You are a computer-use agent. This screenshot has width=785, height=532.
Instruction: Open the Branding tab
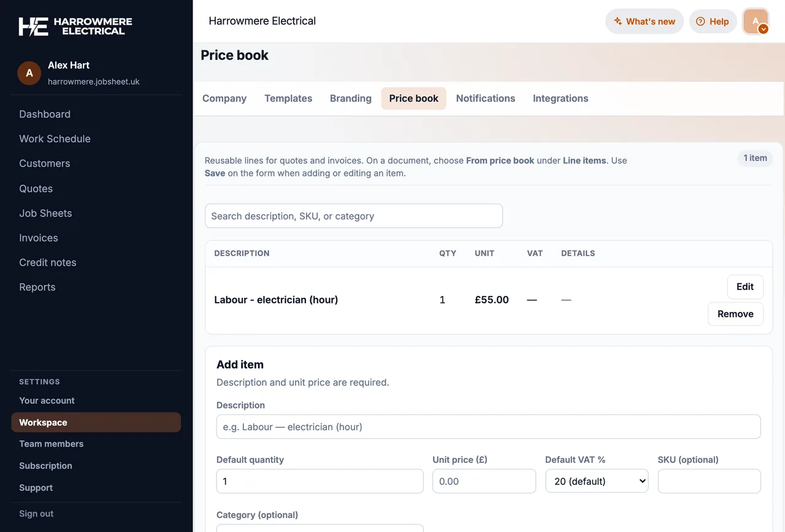351,99
